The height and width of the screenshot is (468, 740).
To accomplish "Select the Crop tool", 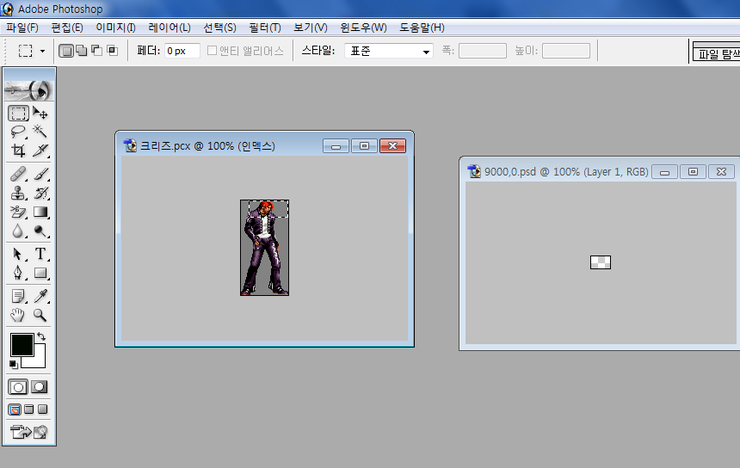I will (18, 150).
